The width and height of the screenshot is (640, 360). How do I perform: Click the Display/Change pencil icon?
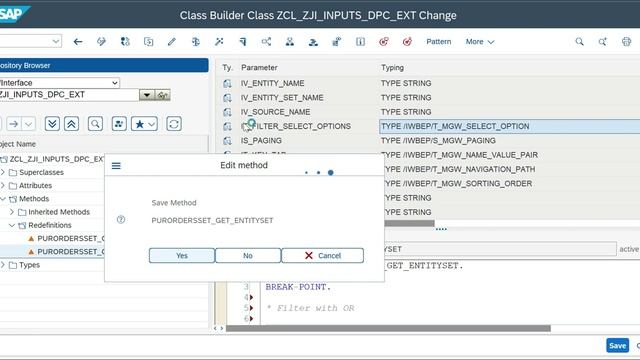click(x=172, y=42)
